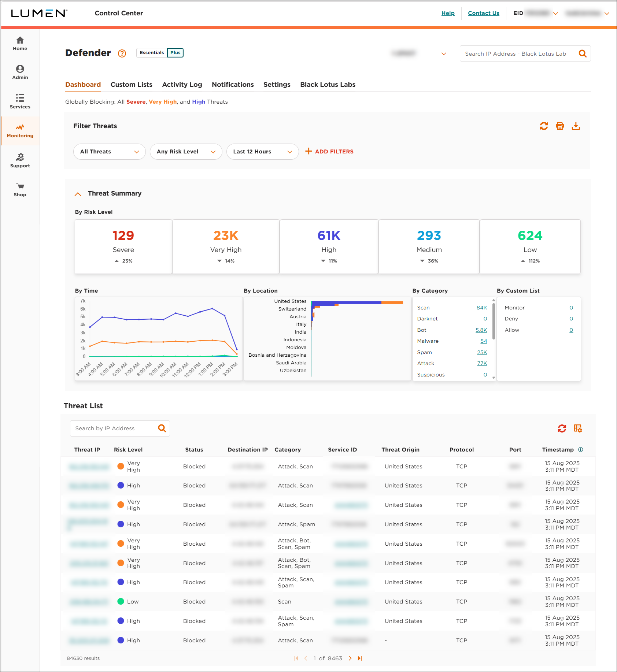The image size is (617, 672).
Task: Open the Bot category 5.8K link
Action: [481, 330]
